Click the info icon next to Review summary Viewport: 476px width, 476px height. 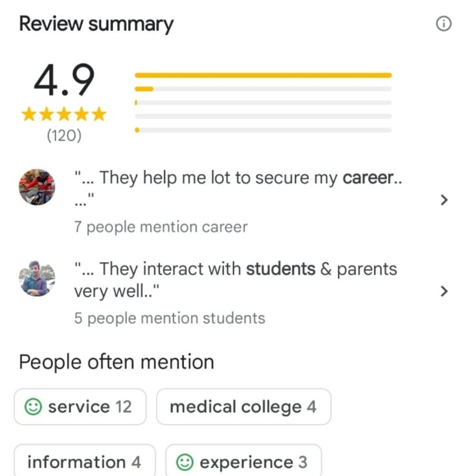click(443, 23)
